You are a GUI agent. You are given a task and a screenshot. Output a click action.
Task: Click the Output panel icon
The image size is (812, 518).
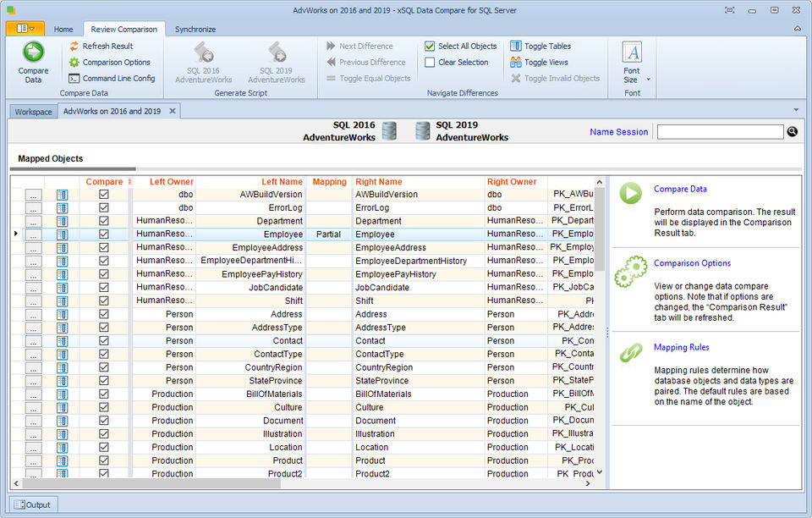[19, 504]
